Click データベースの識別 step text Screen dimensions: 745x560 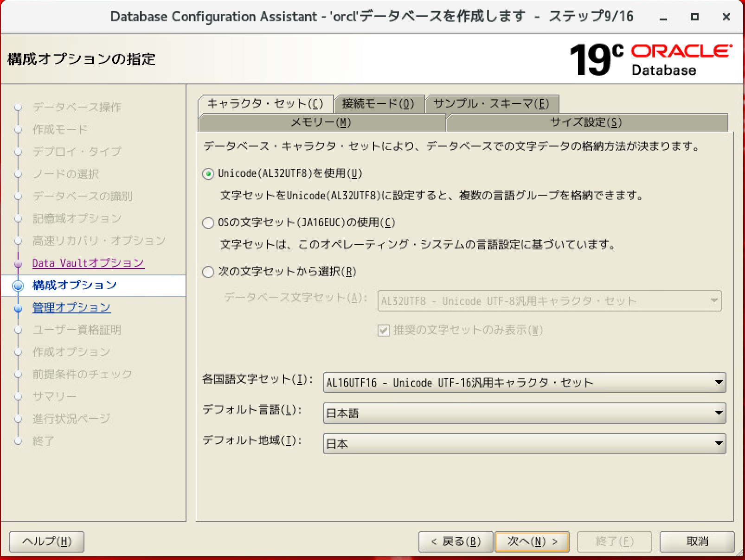click(x=83, y=196)
